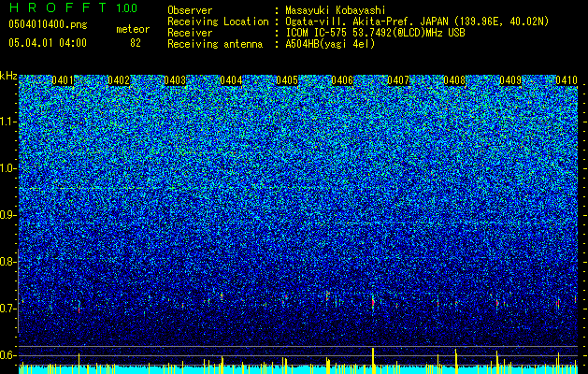Click the 0410 time marker

(x=566, y=80)
